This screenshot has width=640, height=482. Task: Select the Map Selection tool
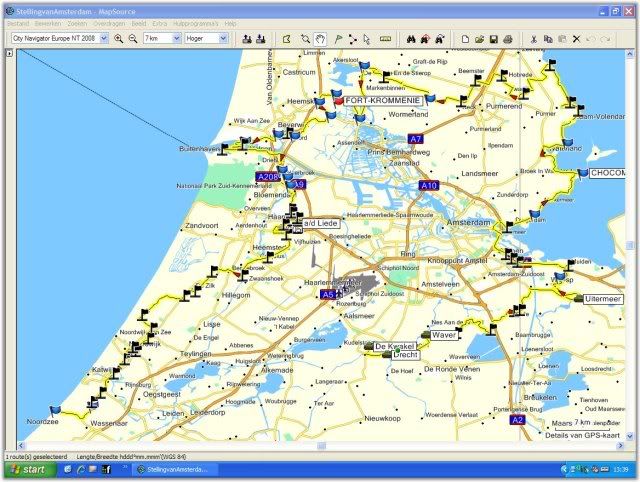pos(287,39)
